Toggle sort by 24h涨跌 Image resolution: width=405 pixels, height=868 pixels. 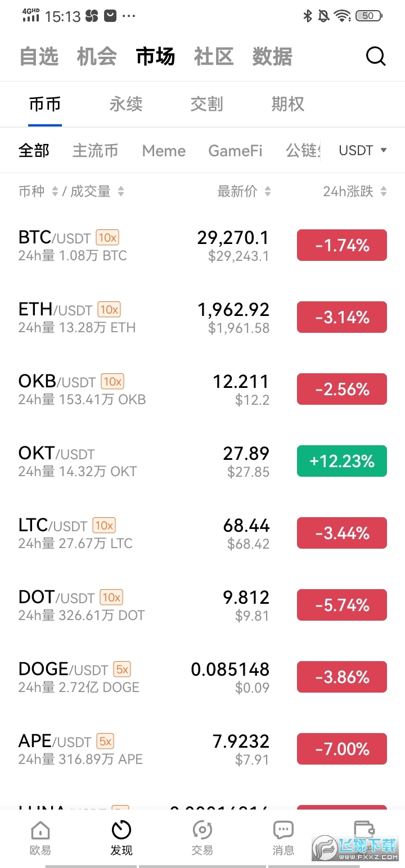click(x=355, y=192)
